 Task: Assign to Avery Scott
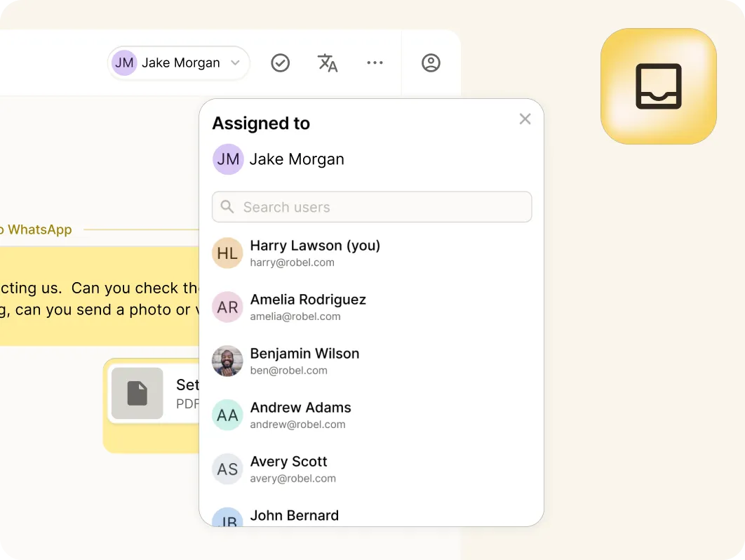pyautogui.click(x=372, y=469)
